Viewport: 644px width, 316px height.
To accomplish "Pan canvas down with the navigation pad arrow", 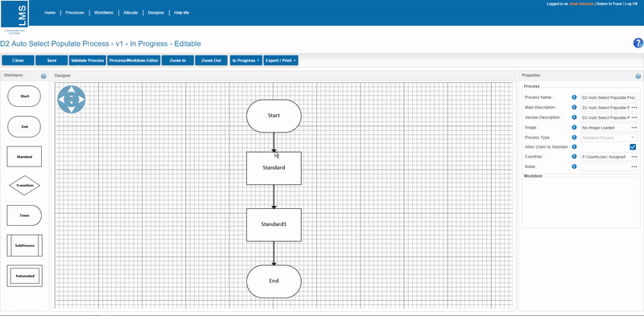I will 72,109.
